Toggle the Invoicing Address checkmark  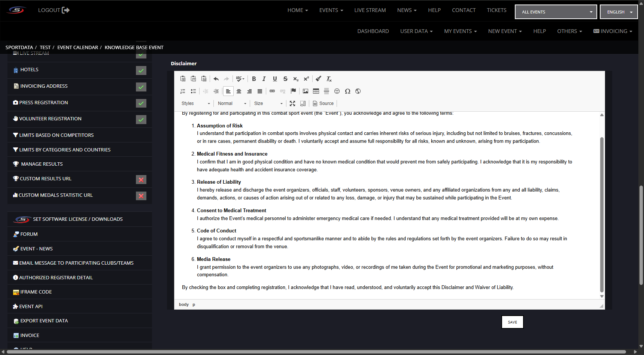[141, 87]
